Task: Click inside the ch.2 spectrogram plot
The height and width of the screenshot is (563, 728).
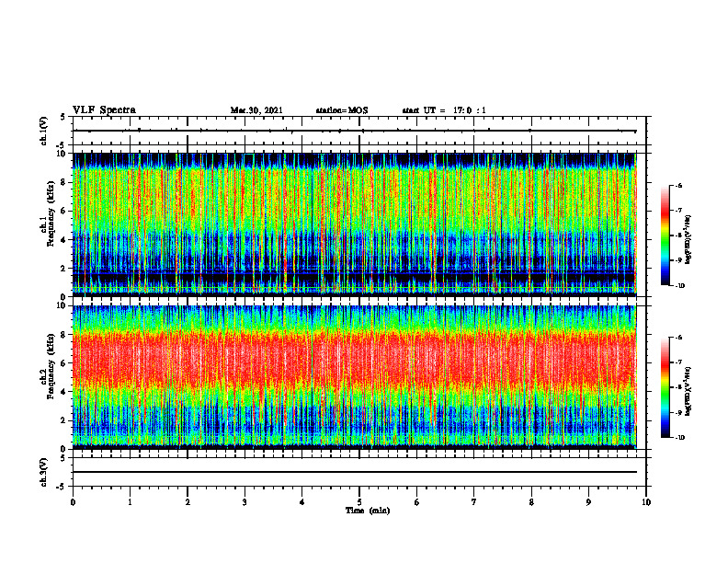Action: [355, 377]
